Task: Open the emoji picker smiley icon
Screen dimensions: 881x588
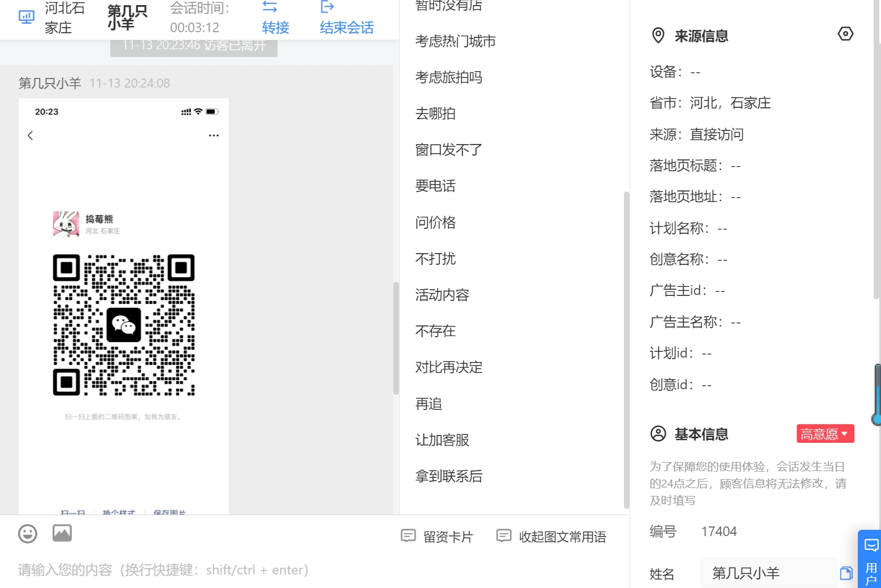Action: [x=28, y=534]
